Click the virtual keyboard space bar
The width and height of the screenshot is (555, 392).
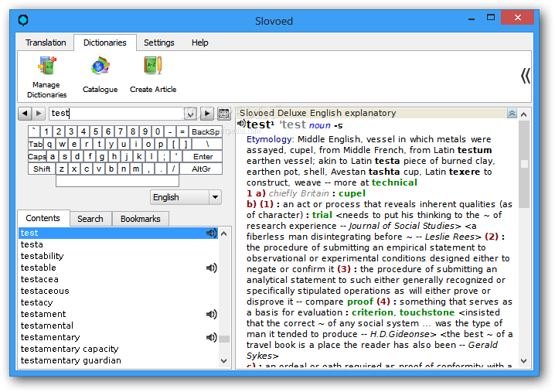[x=117, y=181]
